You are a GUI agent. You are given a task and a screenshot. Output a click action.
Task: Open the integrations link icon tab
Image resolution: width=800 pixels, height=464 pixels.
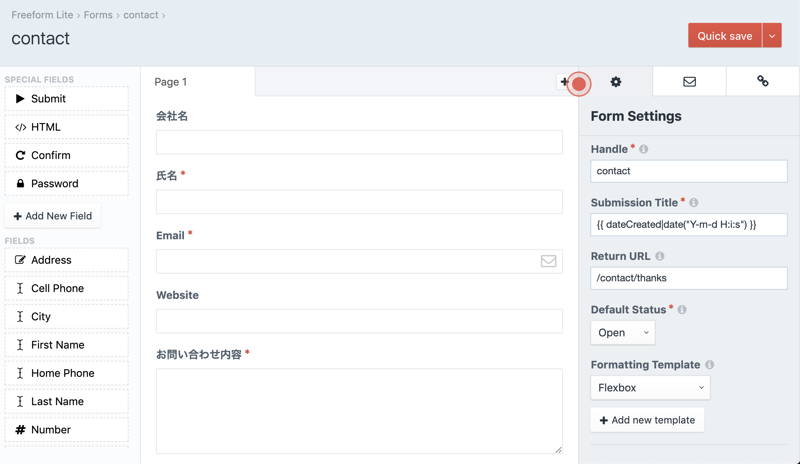(762, 82)
